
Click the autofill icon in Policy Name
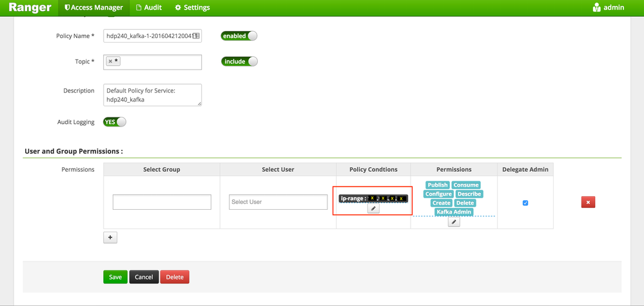(197, 36)
